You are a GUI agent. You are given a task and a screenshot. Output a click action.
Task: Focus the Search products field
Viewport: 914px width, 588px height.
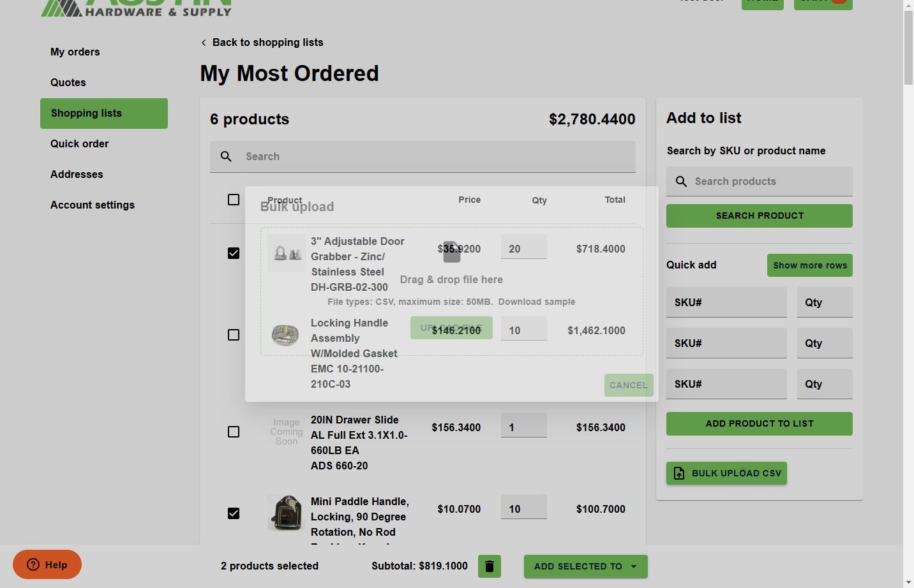[760, 181]
